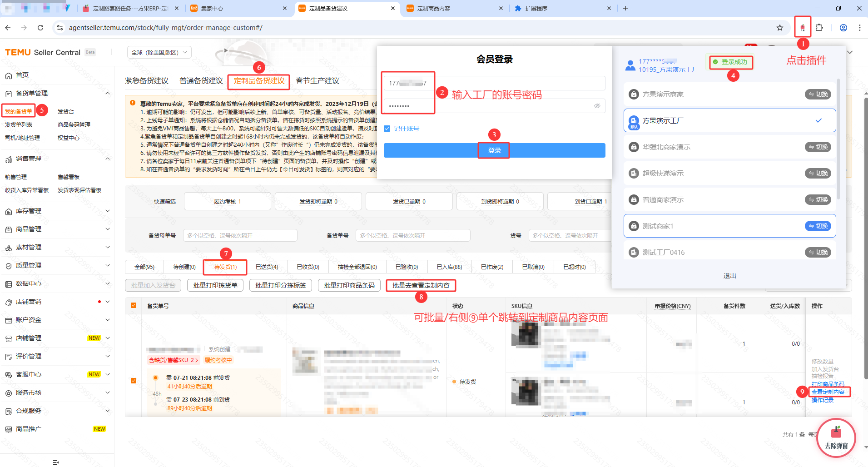This screenshot has width=868, height=467.
Task: Open the browser Extensions puzzle icon
Action: click(x=819, y=28)
